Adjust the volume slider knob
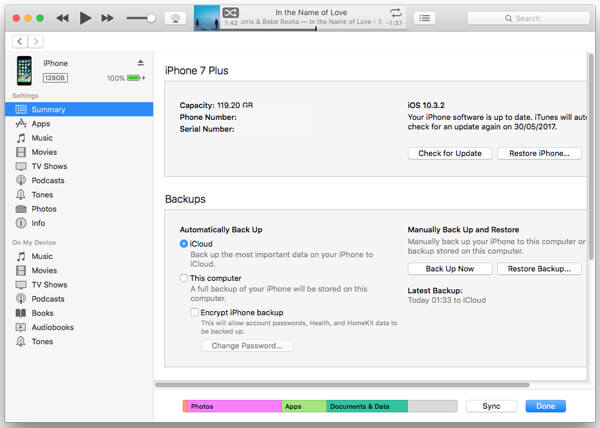The width and height of the screenshot is (600, 428). [x=151, y=18]
